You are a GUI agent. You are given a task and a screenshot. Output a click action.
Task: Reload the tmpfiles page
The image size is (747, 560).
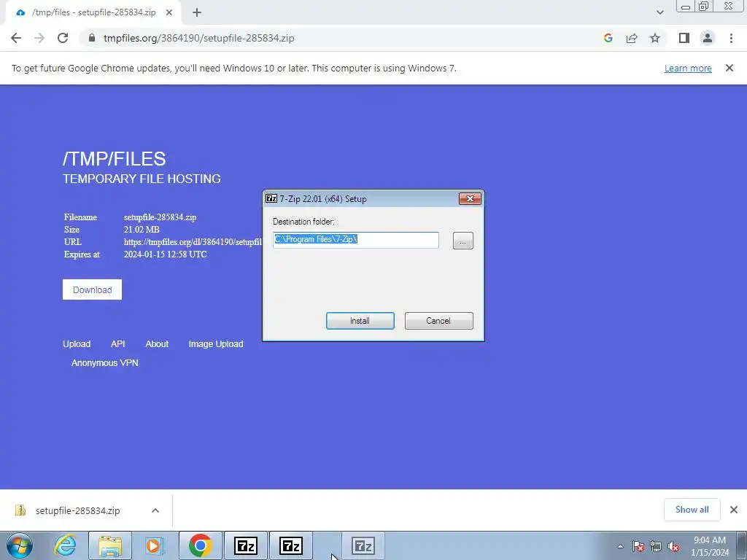[x=63, y=38]
